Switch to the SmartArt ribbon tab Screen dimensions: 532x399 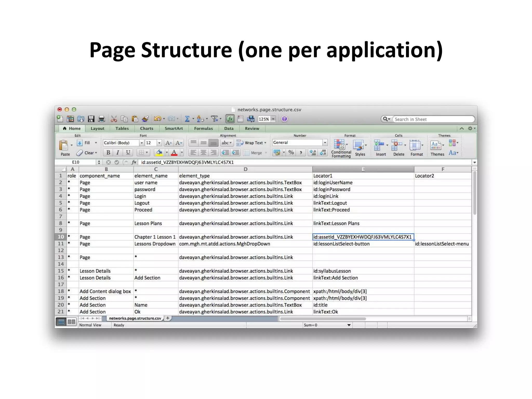[174, 128]
